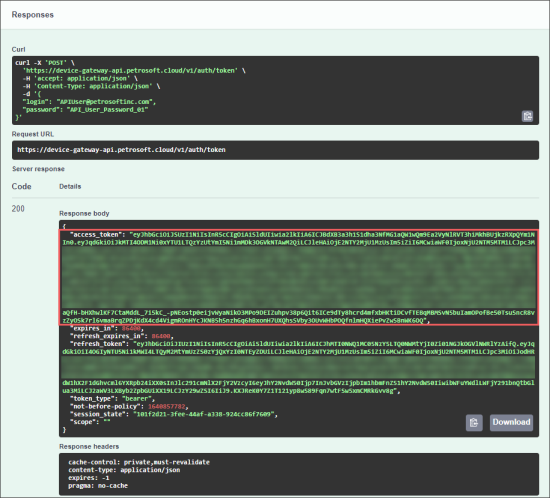
Task: Select the "password" line in curl command
Action: tap(85, 110)
